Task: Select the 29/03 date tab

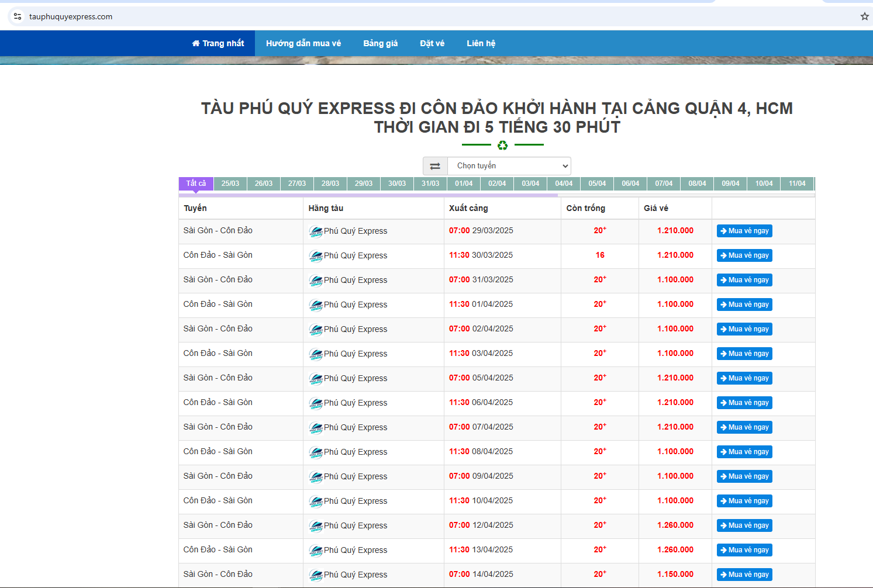Action: [x=364, y=184]
